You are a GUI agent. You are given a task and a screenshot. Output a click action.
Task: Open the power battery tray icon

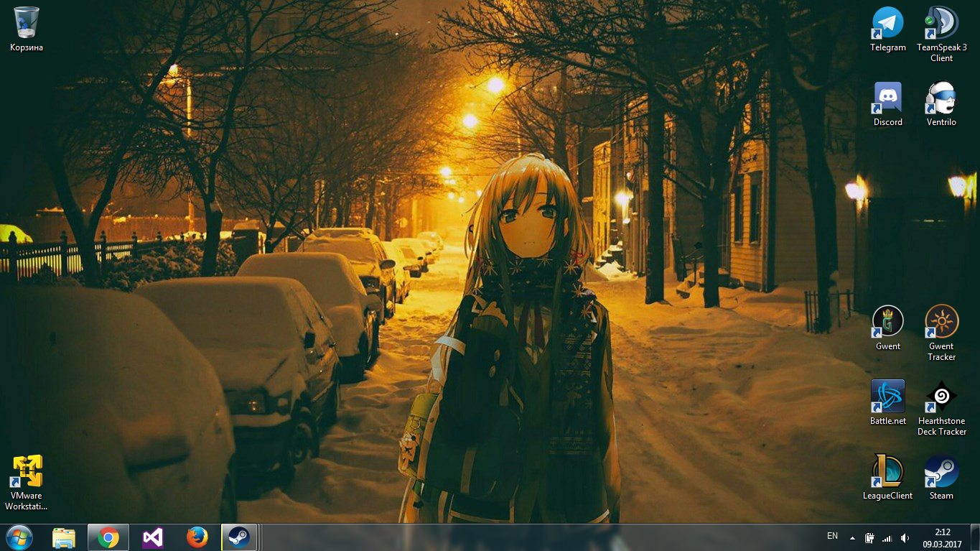click(x=869, y=537)
